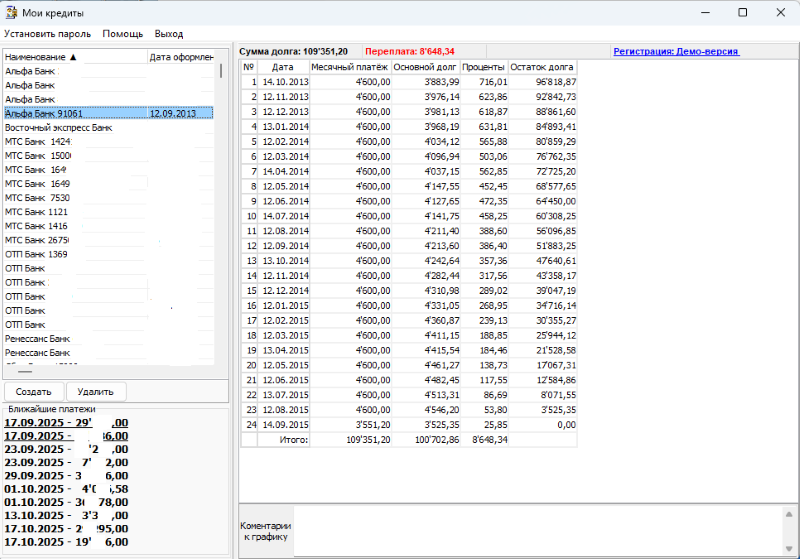This screenshot has width=800, height=559.
Task: Maximize the 'Мои кредиты' window
Action: tap(742, 12)
